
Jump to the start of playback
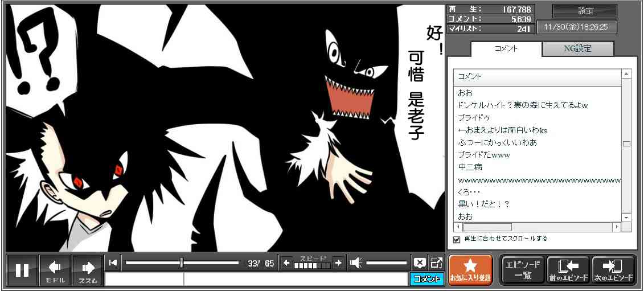[113, 263]
